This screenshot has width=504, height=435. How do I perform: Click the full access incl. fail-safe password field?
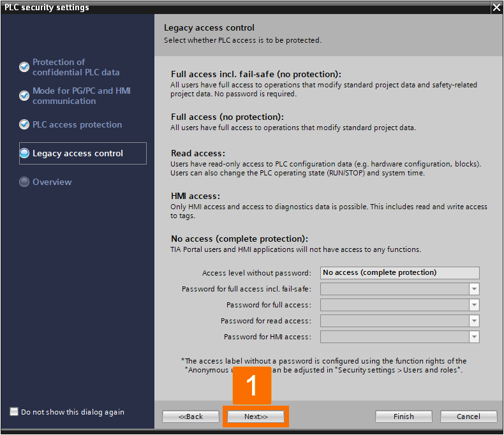point(395,289)
